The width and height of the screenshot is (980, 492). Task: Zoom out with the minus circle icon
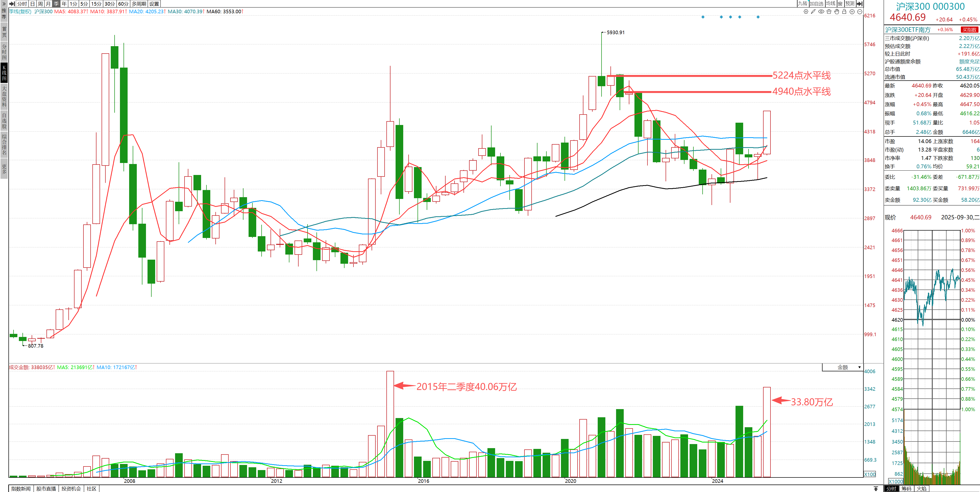(860, 12)
